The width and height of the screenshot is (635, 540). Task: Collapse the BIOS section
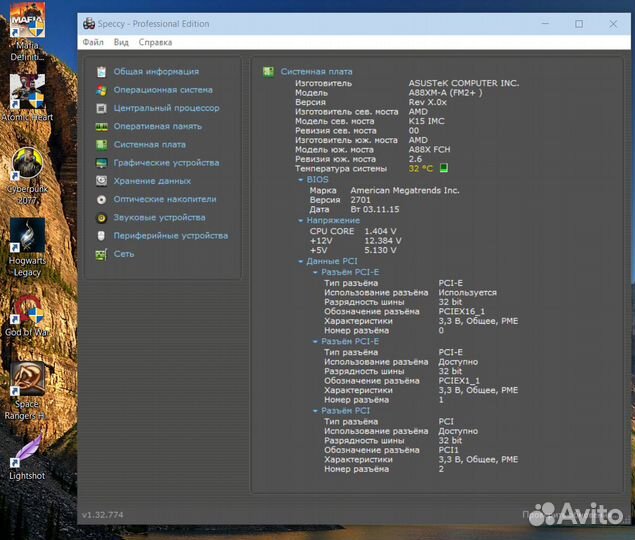pos(300,179)
